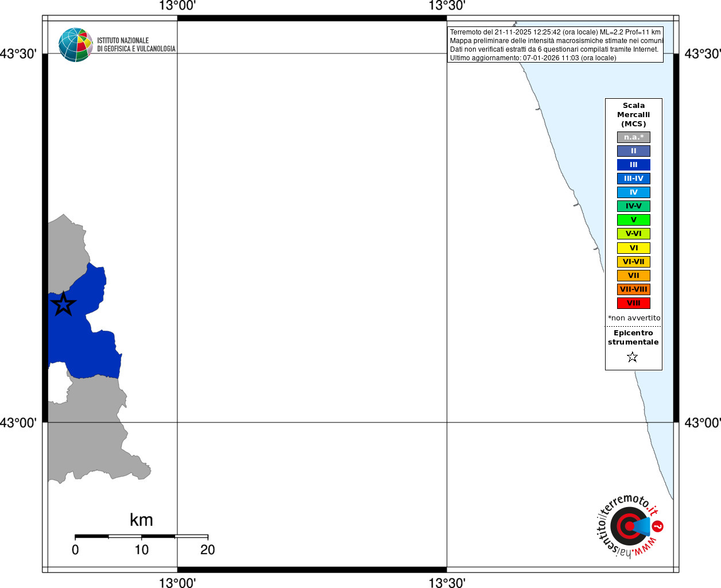The image size is (721, 588).
Task: Click the bottom 13°00' longitude label
Action: tap(177, 582)
